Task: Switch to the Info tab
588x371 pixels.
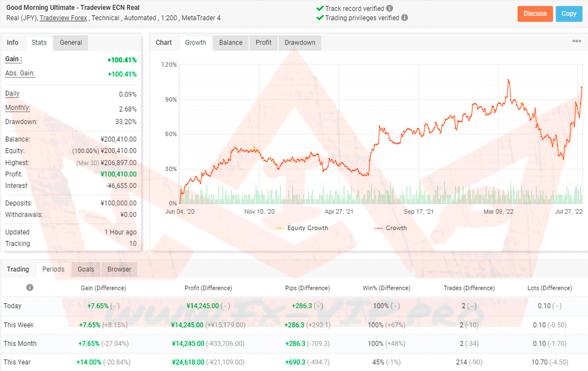Action: [13, 43]
